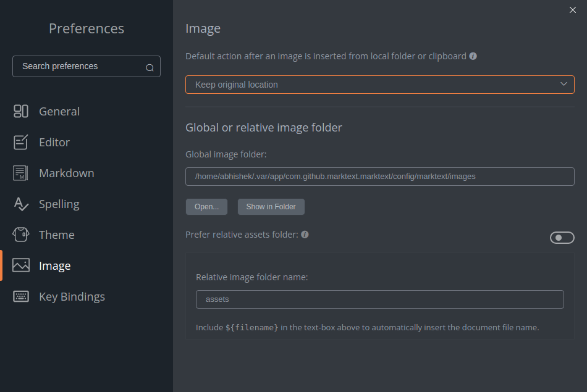
Task: Click the Show in Folder button
Action: (271, 206)
